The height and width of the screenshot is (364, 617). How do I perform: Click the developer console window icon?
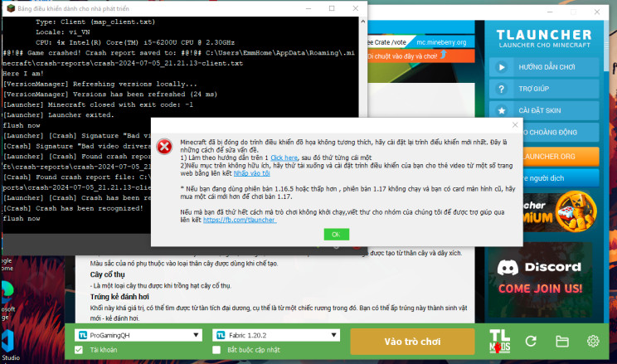[10, 8]
